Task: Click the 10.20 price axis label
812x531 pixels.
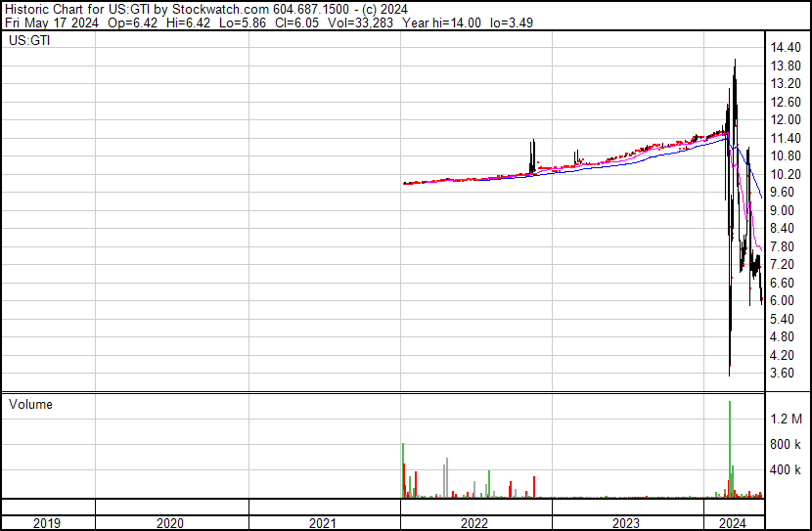Action: (x=786, y=174)
